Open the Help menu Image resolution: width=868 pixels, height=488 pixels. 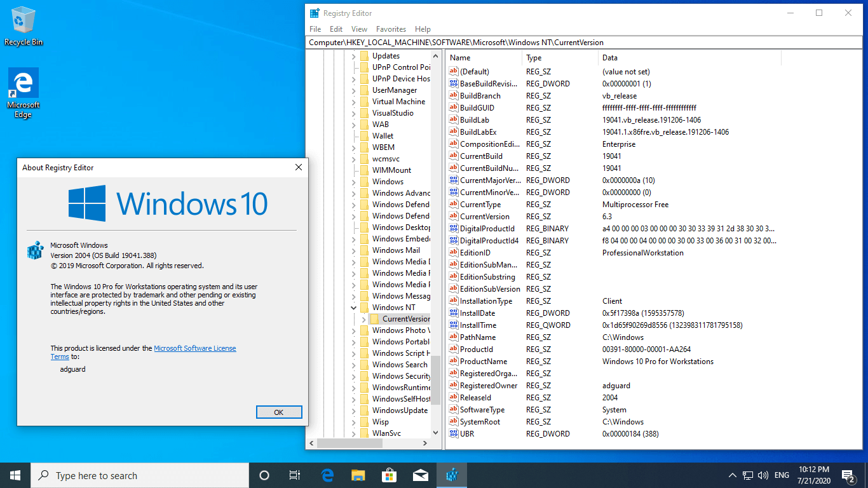(423, 29)
